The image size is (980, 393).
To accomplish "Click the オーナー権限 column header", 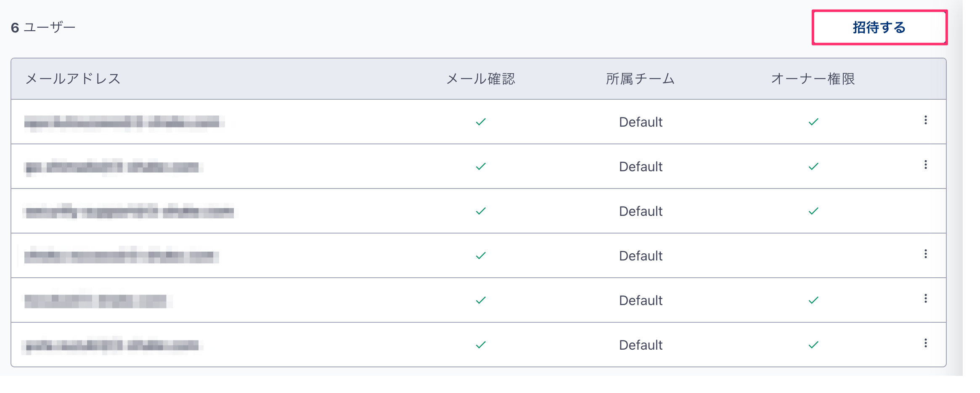I will click(x=813, y=79).
